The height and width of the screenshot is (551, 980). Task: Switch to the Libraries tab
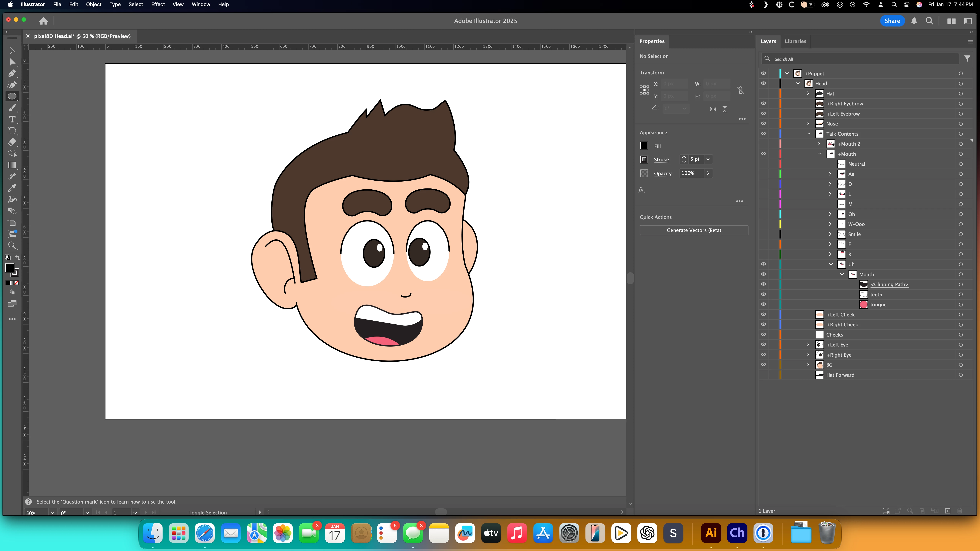pos(795,42)
